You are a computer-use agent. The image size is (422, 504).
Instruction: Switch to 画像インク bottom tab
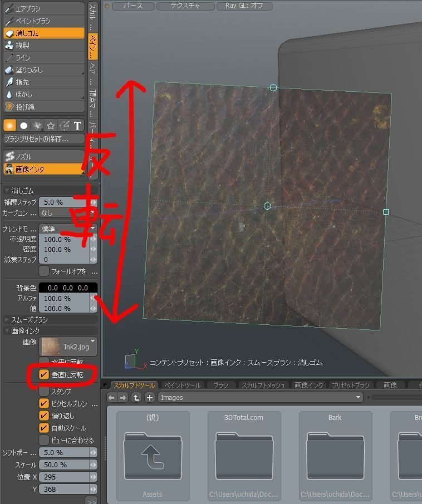(308, 385)
